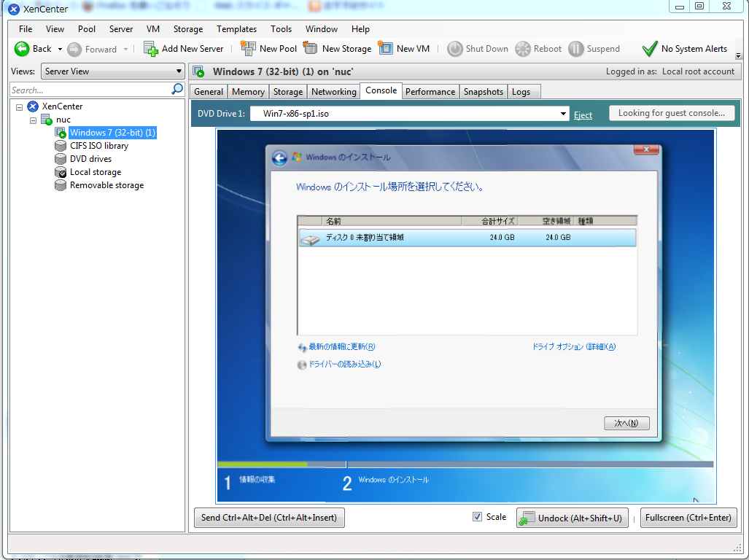Select the Disk 0 unallocated space row
Viewport: 749px width, 560px height.
click(x=467, y=238)
